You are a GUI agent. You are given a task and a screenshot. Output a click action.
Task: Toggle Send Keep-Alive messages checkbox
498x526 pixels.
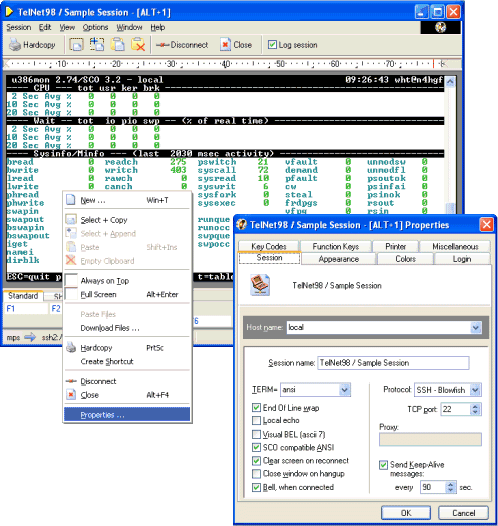tap(383, 465)
